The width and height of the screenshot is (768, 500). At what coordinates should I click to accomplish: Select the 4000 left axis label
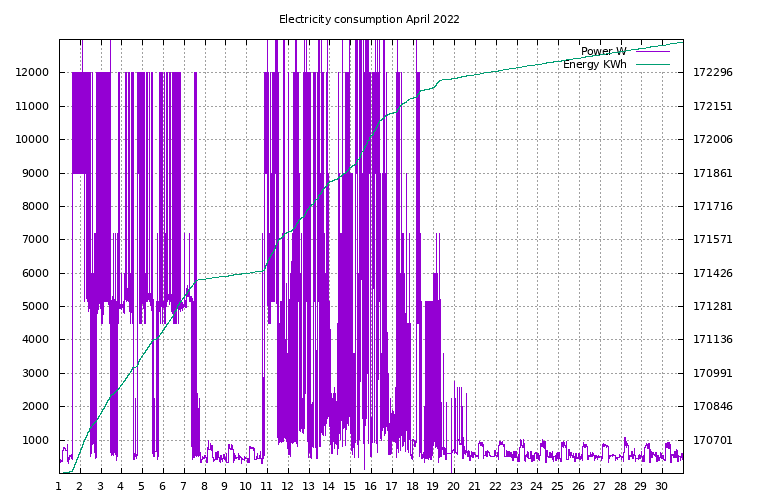coord(35,339)
